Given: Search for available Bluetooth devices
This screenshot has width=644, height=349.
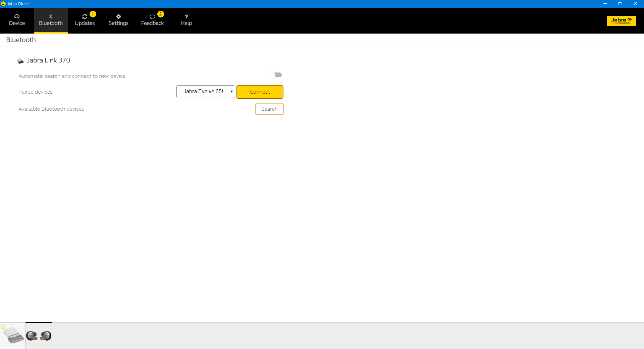Looking at the screenshot, I should pyautogui.click(x=269, y=109).
